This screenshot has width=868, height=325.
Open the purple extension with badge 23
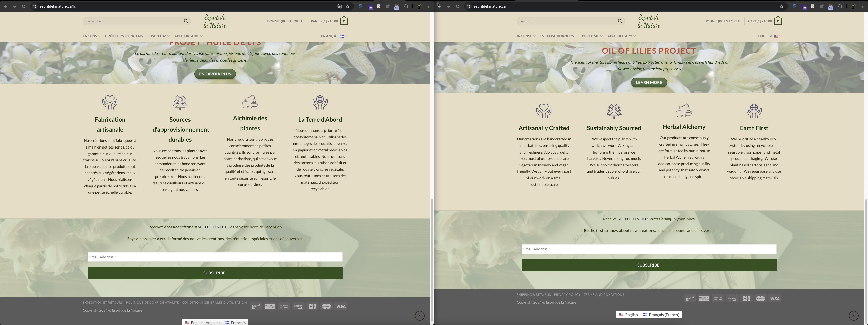[x=370, y=7]
